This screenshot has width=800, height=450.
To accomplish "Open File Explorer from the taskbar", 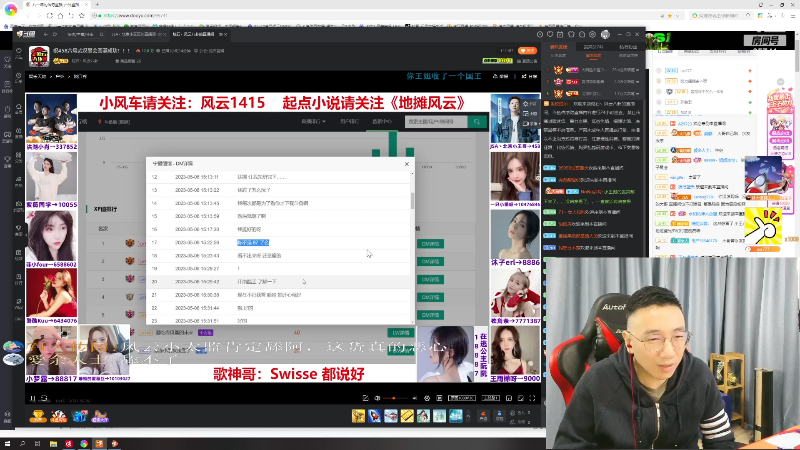I will 53,444.
